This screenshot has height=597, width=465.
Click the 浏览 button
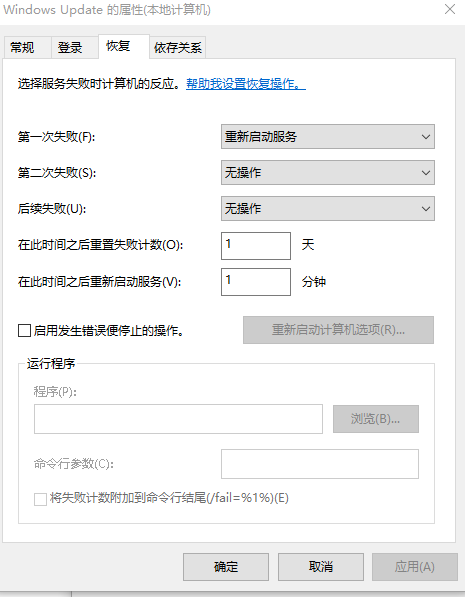tap(376, 419)
